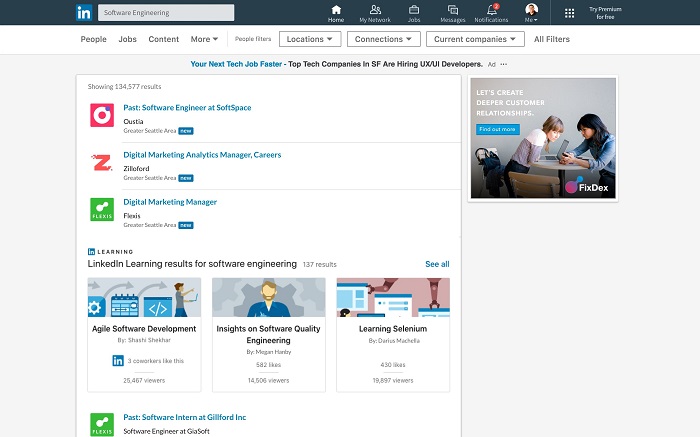Viewport: 700px width, 437px height.
Task: Click By: Darius Machella author text
Action: (394, 341)
